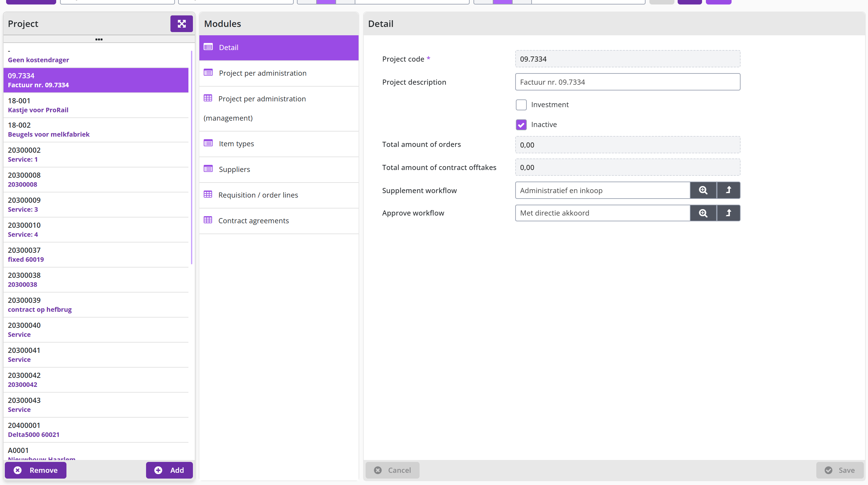The image size is (868, 485).
Task: Select project 20300043 Service
Action: (x=96, y=405)
